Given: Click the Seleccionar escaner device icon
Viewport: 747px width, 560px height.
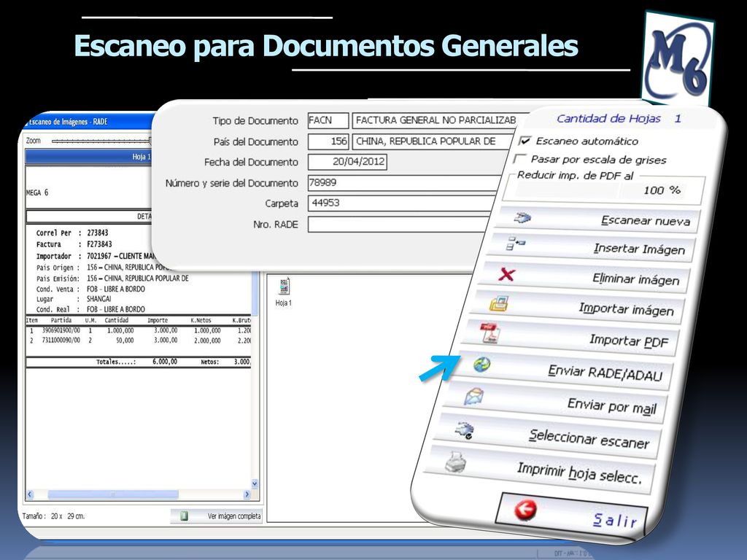Looking at the screenshot, I should click(465, 430).
